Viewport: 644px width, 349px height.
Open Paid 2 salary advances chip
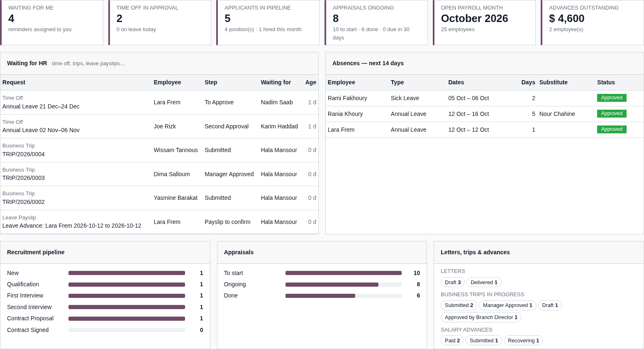point(452,340)
